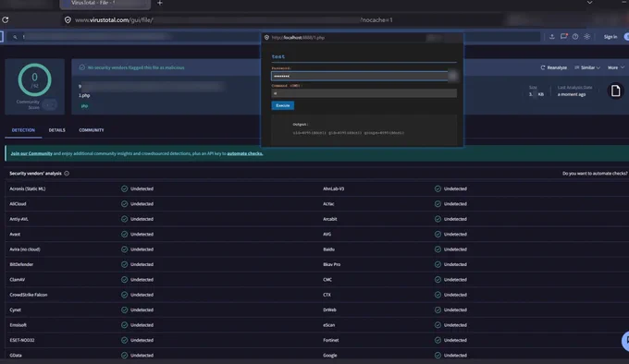Select the ESET-NOD32 vendor name
Viewport: 629px width, 364px height.
[22, 340]
